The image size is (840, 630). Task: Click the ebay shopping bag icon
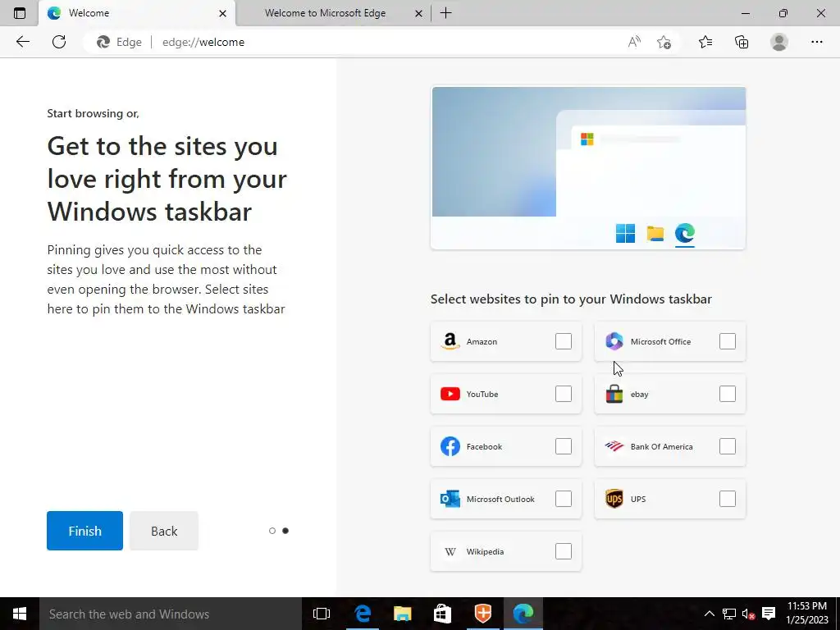[x=614, y=394]
